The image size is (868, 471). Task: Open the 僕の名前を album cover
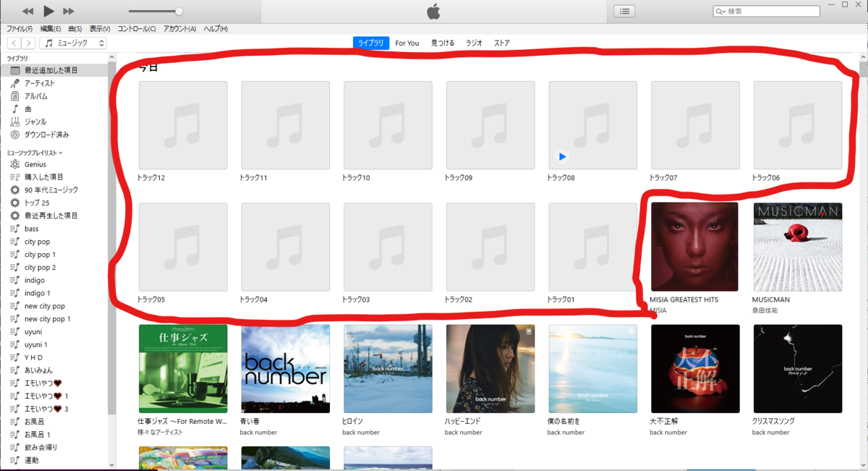593,369
